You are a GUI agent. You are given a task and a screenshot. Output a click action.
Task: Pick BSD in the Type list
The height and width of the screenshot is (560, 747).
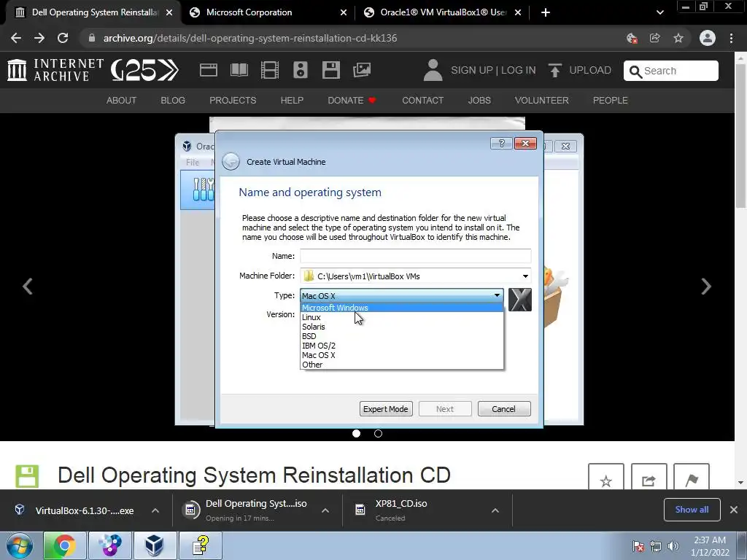402,336
